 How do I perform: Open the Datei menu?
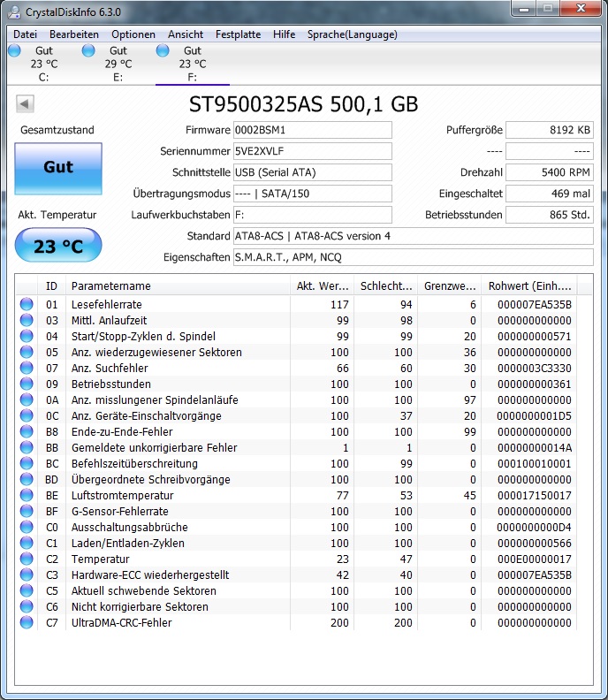[x=25, y=34]
